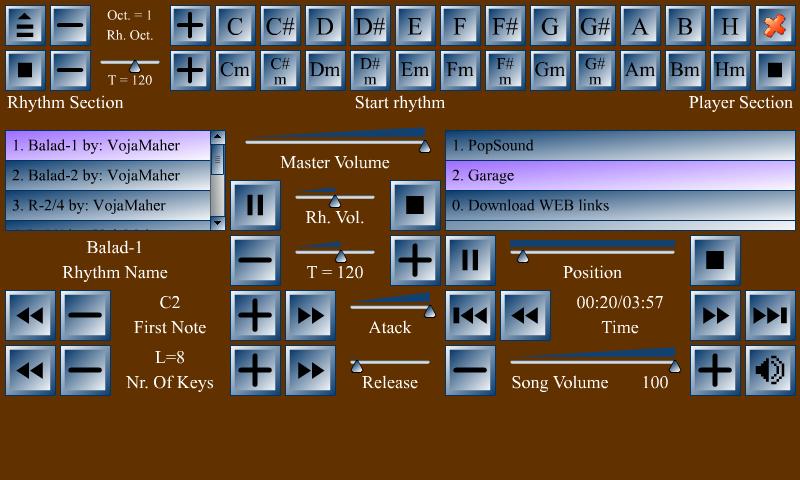
Task: Click the red X close icon
Action: point(775,26)
